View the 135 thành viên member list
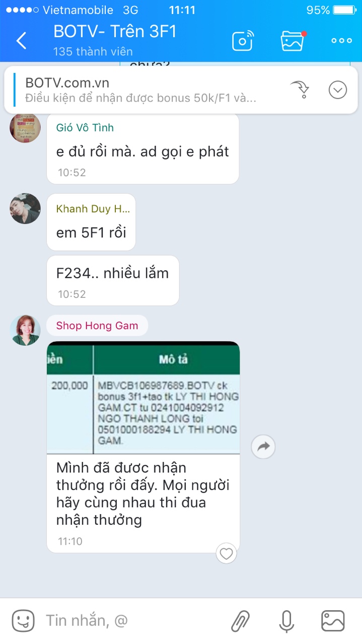The height and width of the screenshot is (644, 362). [x=93, y=52]
